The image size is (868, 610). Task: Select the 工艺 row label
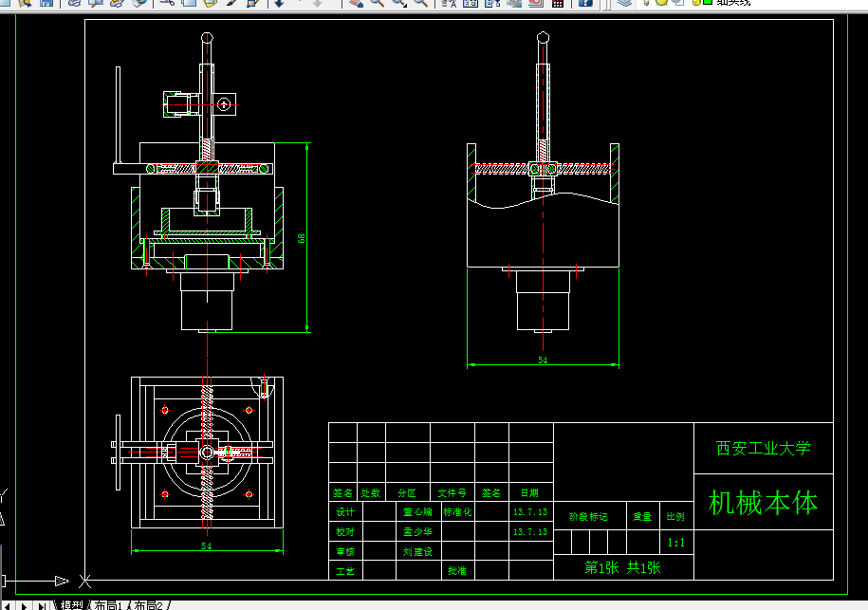(345, 571)
